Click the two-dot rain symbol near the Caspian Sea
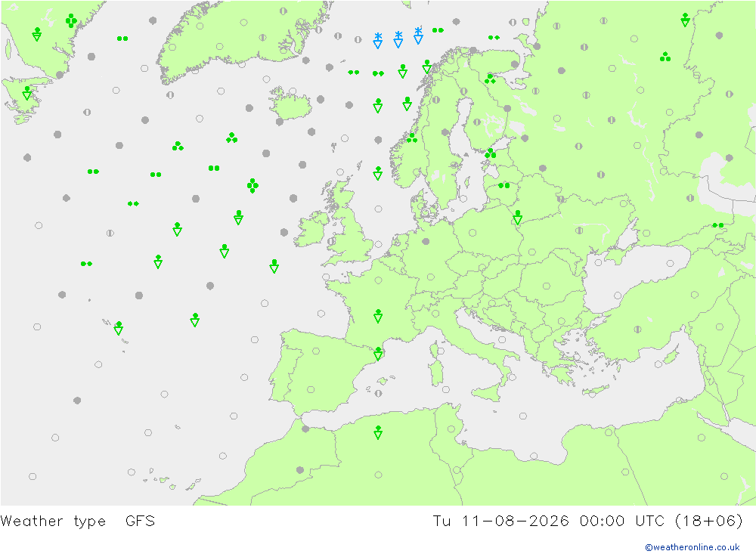Screen dimensions: 756x554 [x=718, y=225]
